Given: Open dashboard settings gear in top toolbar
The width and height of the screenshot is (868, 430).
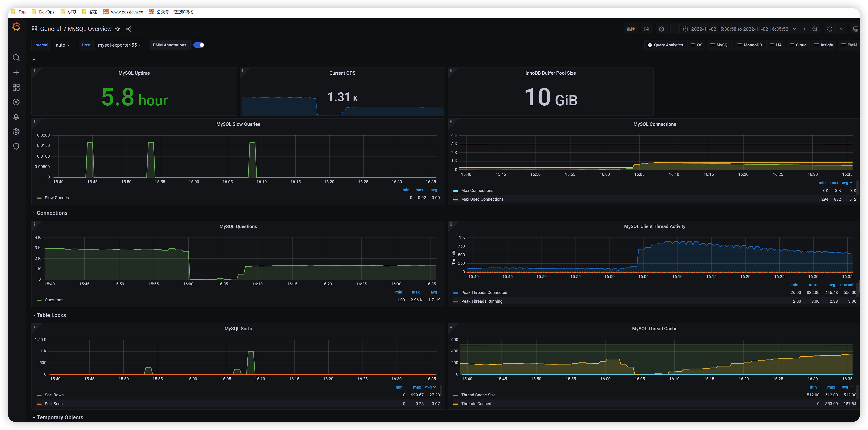Looking at the screenshot, I should (661, 29).
